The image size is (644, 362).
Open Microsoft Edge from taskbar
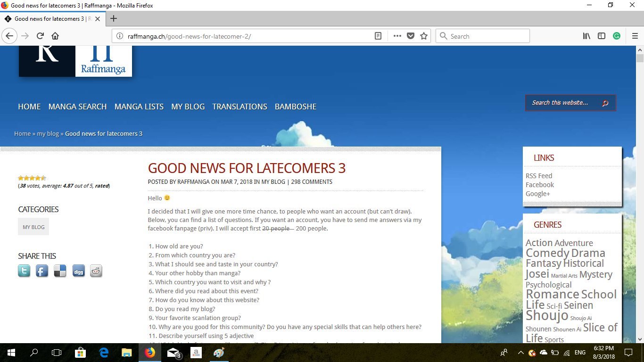point(104,353)
